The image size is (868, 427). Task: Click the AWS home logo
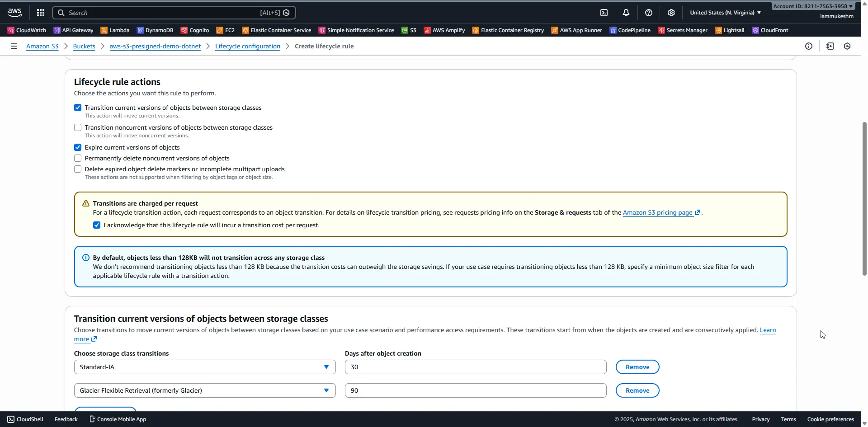[x=14, y=12]
